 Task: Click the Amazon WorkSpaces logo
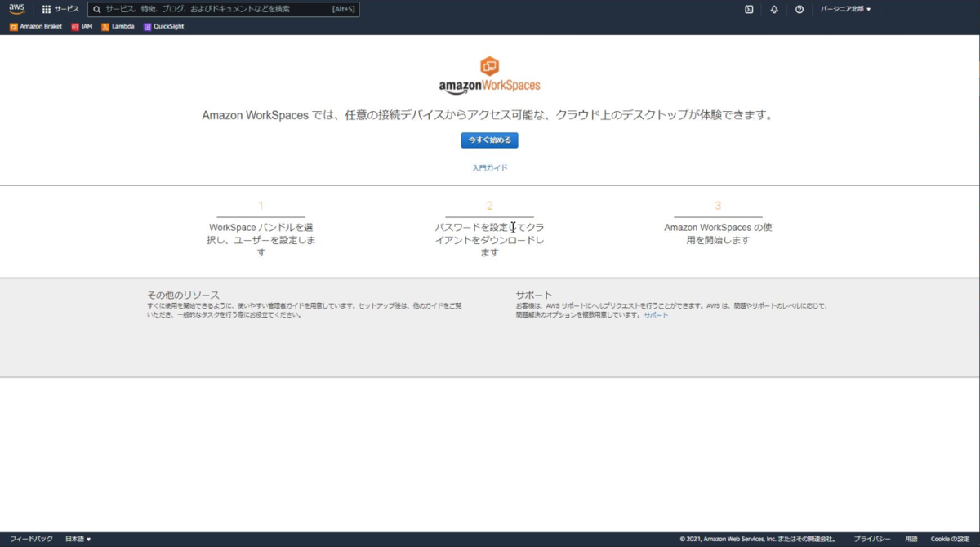click(x=489, y=75)
